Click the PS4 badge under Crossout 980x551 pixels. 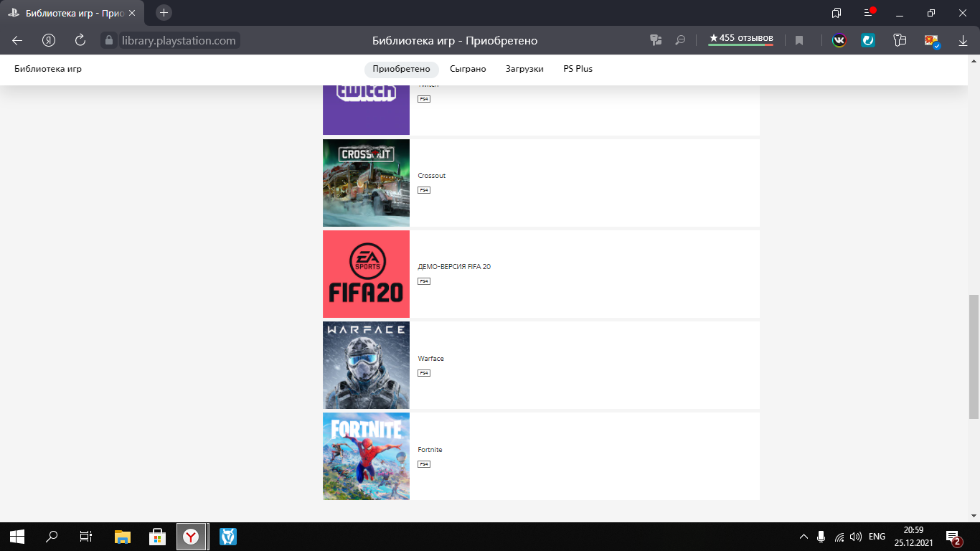(424, 190)
